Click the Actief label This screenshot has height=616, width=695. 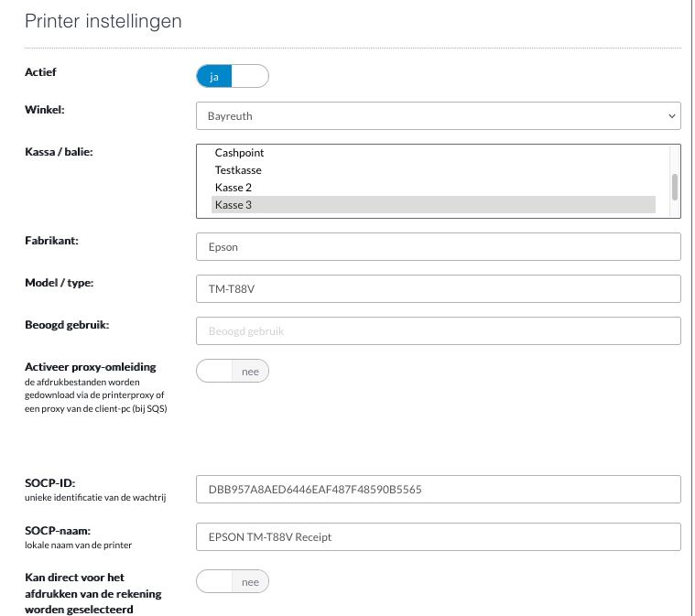coord(41,72)
